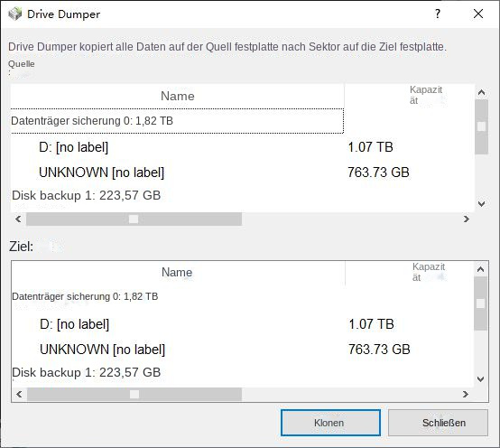Open the help question mark button

pos(438,14)
